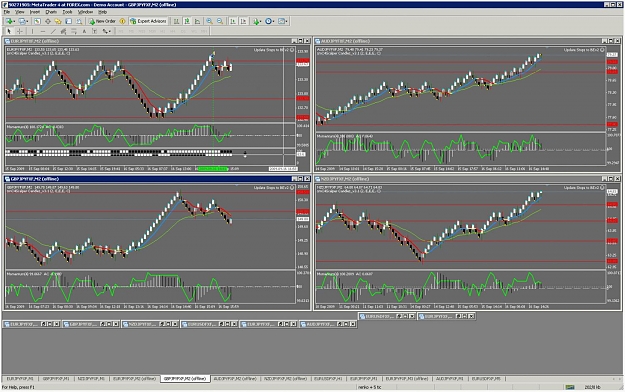Switch to bar chart display
Image resolution: width=625 pixels, height=392 pixels.
(x=176, y=21)
